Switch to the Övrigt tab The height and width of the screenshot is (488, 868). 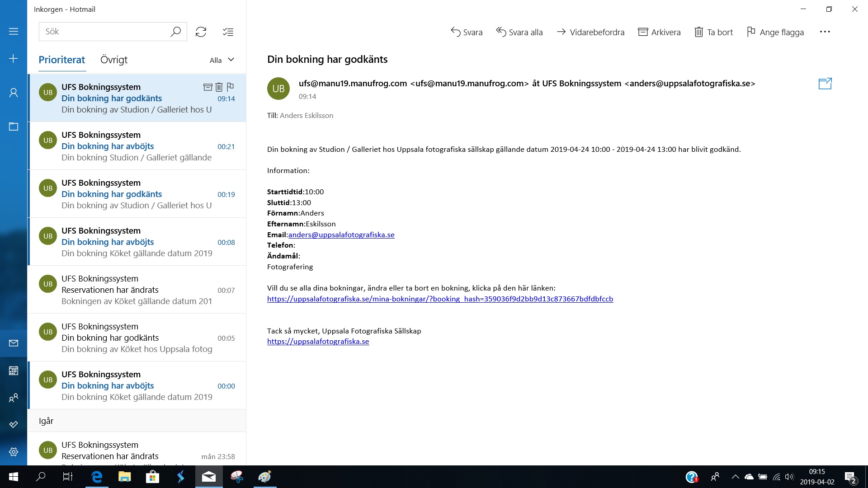(x=114, y=60)
